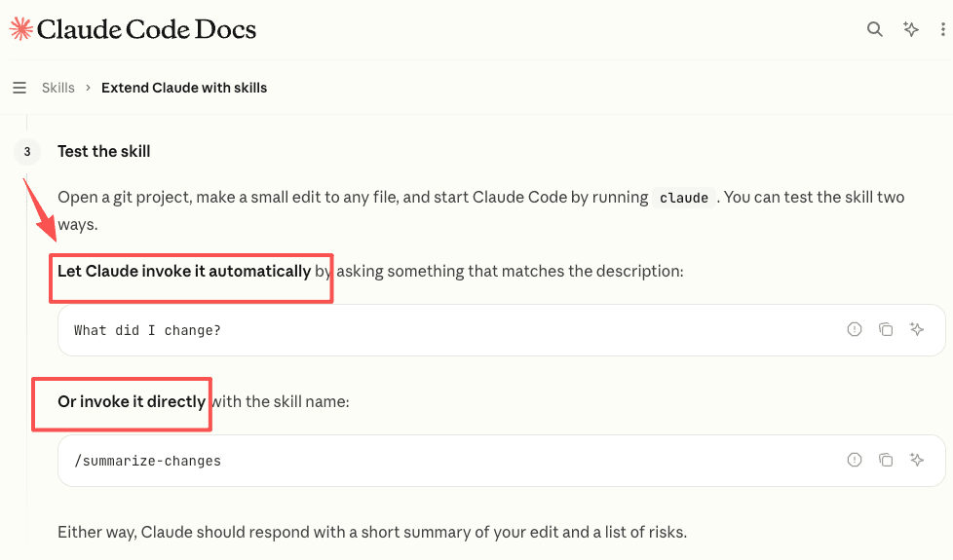This screenshot has height=560, width=953.
Task: Click the 'Test the skill' step heading
Action: [x=104, y=151]
